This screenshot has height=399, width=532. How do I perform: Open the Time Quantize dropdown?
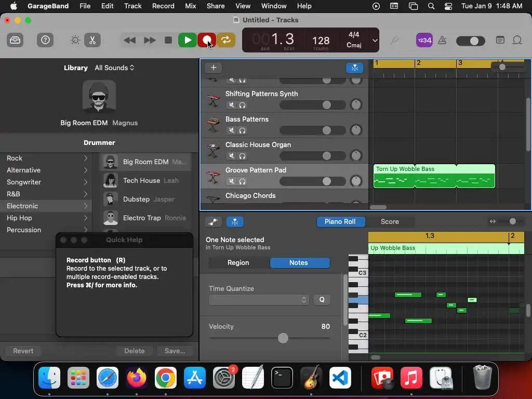[259, 300]
